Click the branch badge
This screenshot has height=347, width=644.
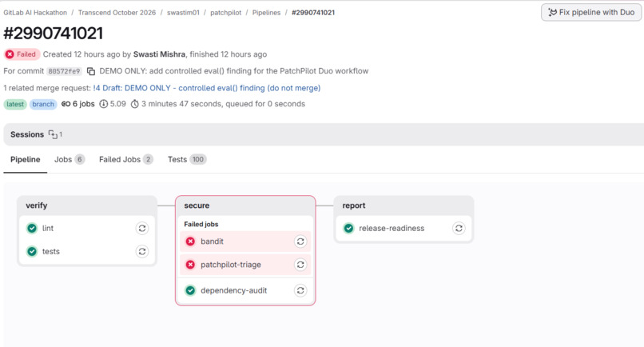43,104
